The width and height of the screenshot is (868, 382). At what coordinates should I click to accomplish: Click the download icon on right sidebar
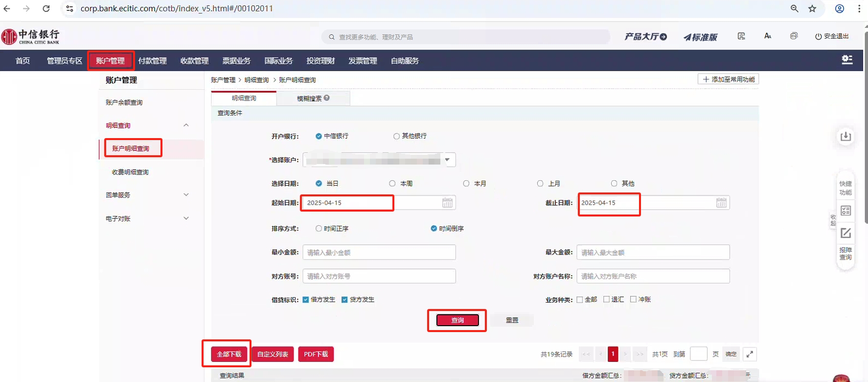point(845,137)
